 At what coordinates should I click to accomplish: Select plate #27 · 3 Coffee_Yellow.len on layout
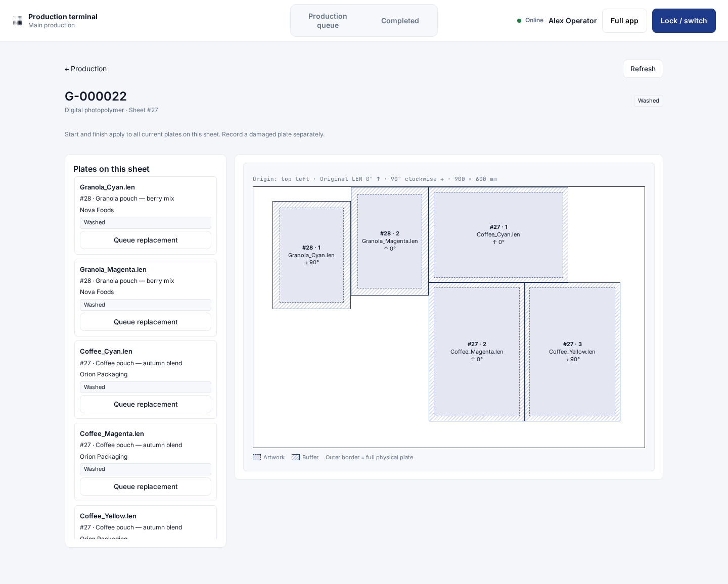tap(572, 352)
